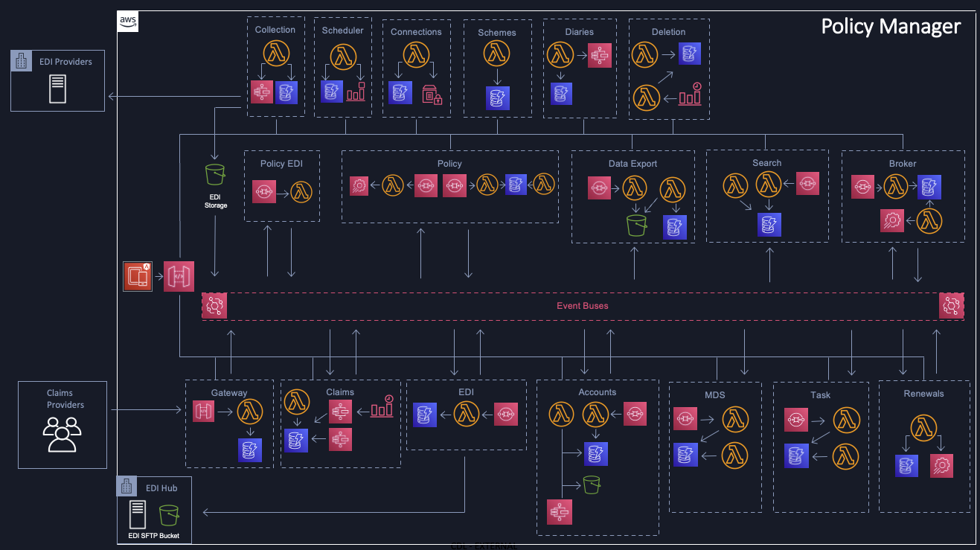The height and width of the screenshot is (550, 980).
Task: Click the AWS logo in the corner
Action: [x=128, y=22]
